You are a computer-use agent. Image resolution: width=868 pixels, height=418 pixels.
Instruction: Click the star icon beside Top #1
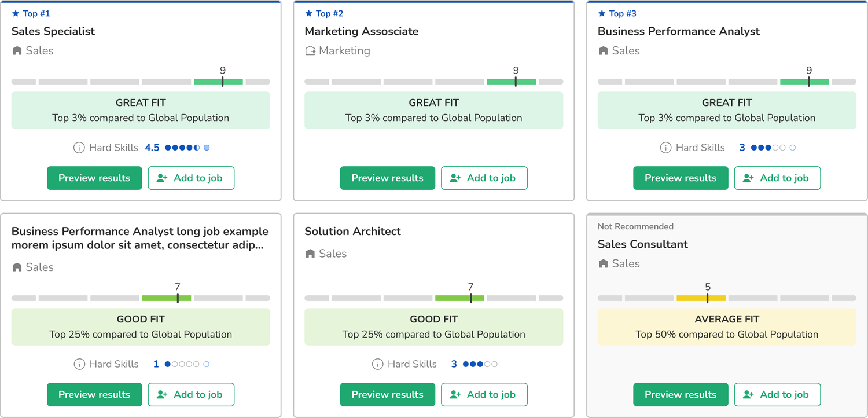(x=16, y=13)
